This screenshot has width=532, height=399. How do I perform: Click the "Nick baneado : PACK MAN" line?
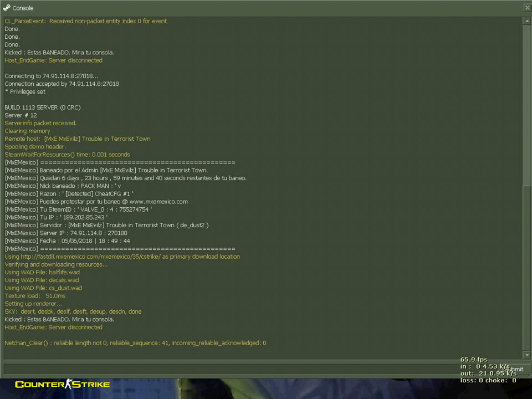pyautogui.click(x=63, y=186)
